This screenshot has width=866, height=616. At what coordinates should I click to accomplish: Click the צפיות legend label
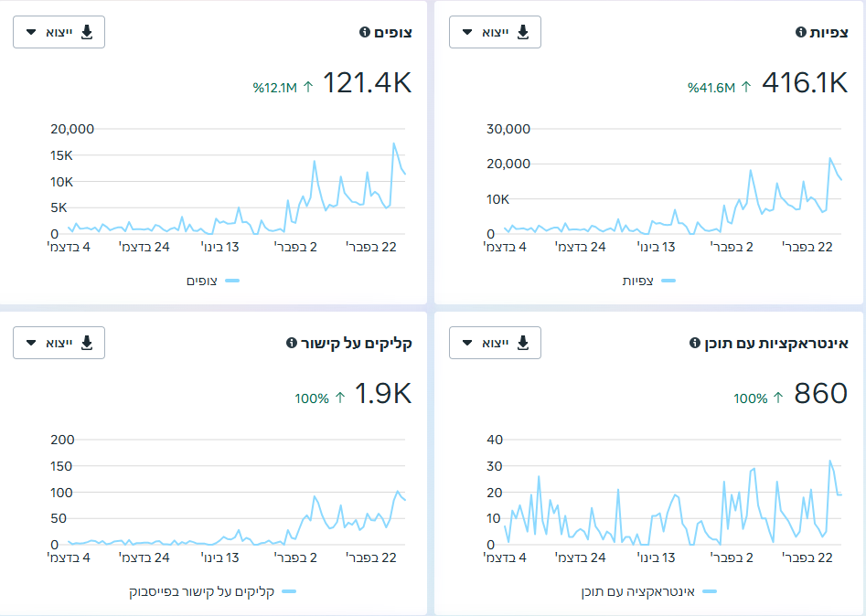click(x=638, y=281)
